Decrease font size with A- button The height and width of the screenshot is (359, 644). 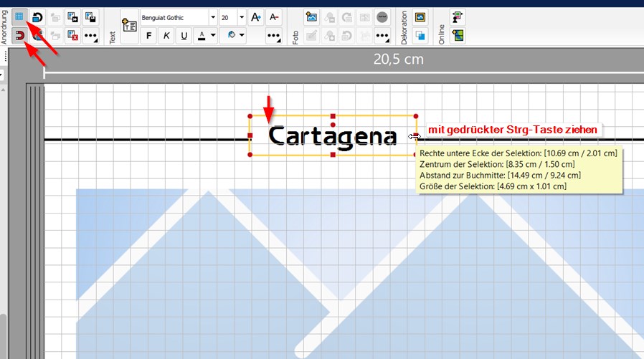[x=274, y=16]
